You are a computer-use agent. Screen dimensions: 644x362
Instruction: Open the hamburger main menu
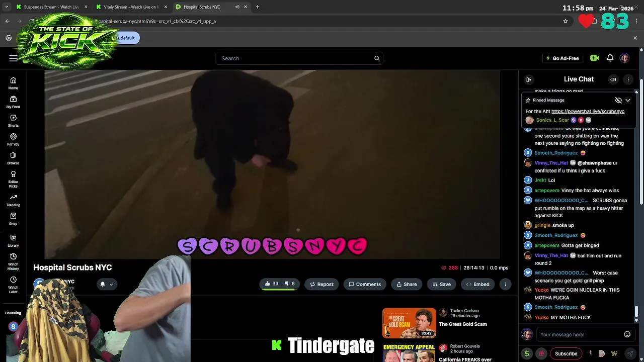pos(13,58)
